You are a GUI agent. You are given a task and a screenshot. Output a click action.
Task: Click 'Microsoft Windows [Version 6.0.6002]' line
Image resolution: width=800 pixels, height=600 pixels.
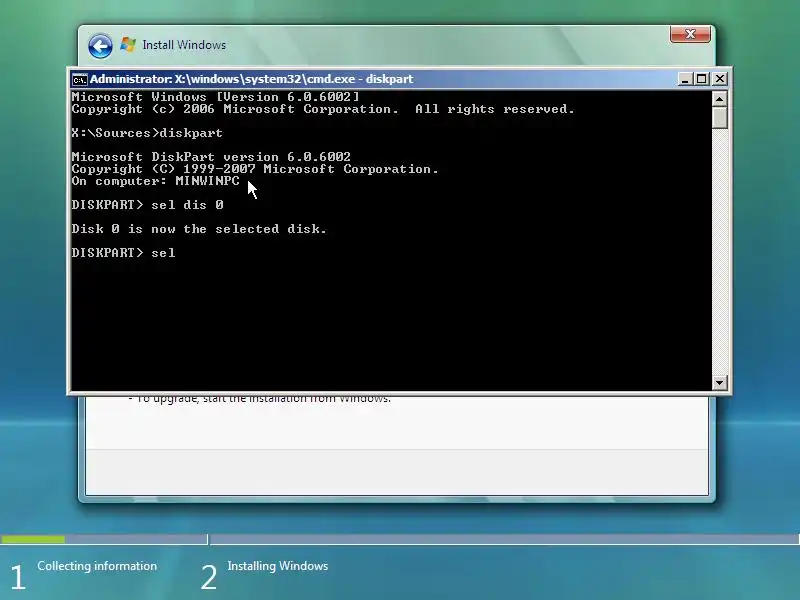216,97
